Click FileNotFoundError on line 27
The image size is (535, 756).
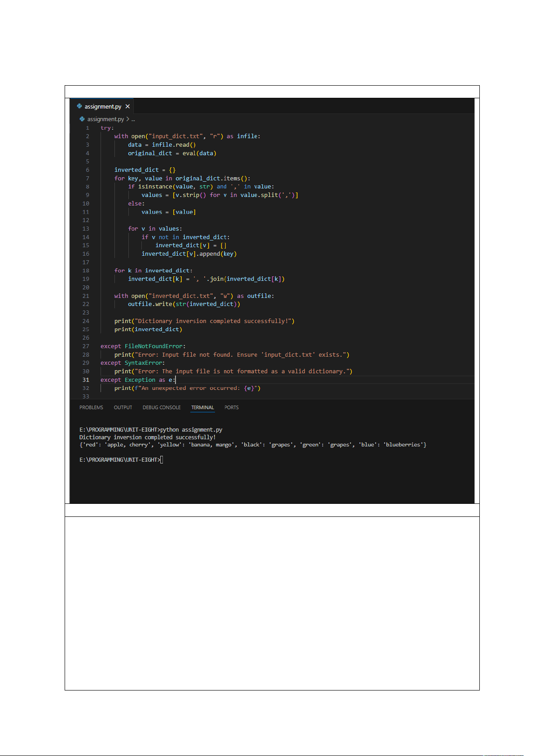click(153, 346)
